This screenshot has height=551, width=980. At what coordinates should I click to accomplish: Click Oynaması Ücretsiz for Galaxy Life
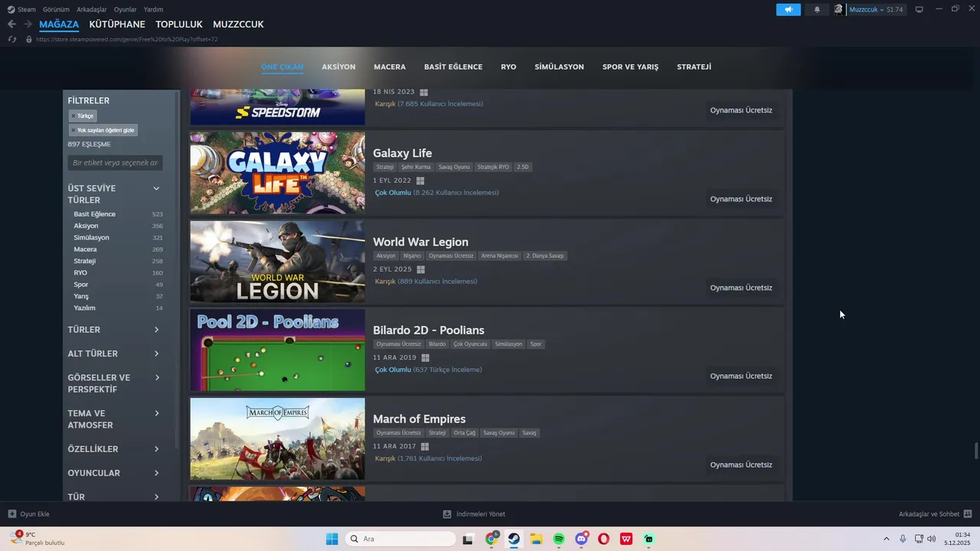(x=741, y=199)
